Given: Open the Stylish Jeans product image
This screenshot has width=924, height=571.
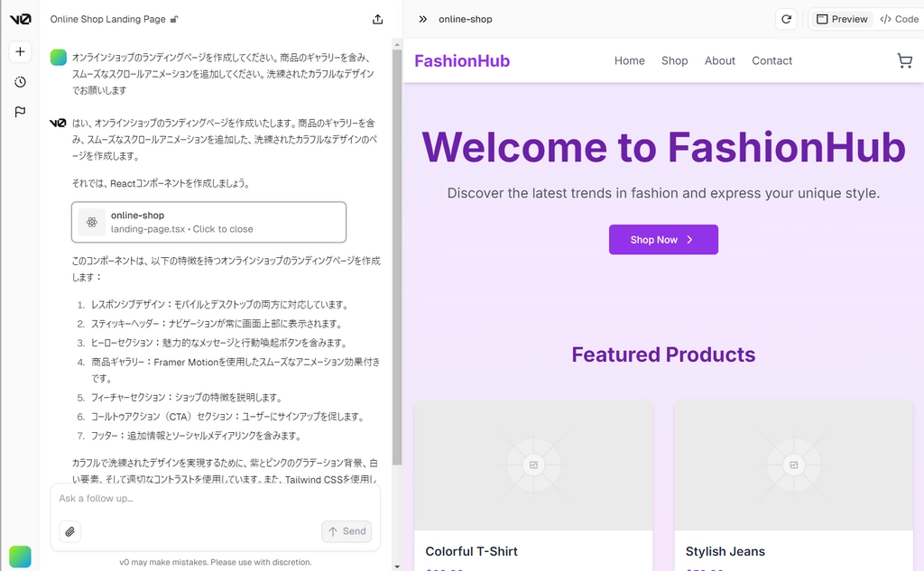Looking at the screenshot, I should tap(794, 465).
